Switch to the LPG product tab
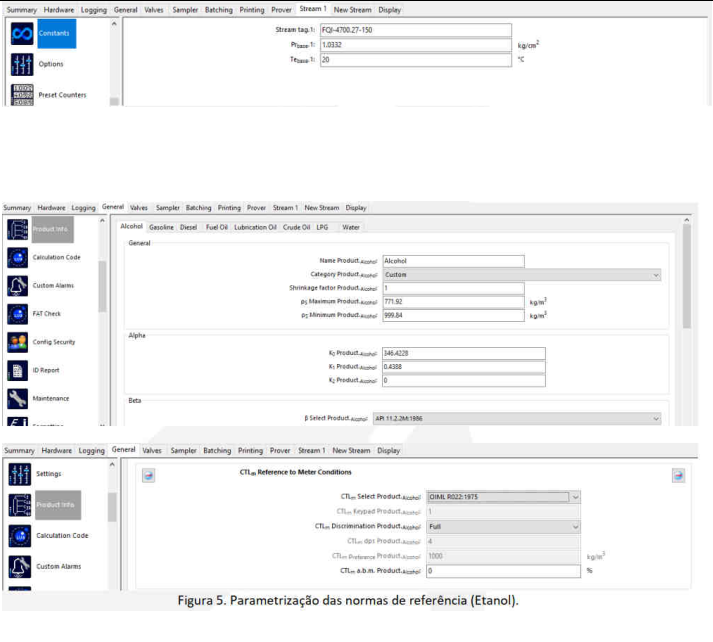Screen dimensions: 713x642 [322, 227]
